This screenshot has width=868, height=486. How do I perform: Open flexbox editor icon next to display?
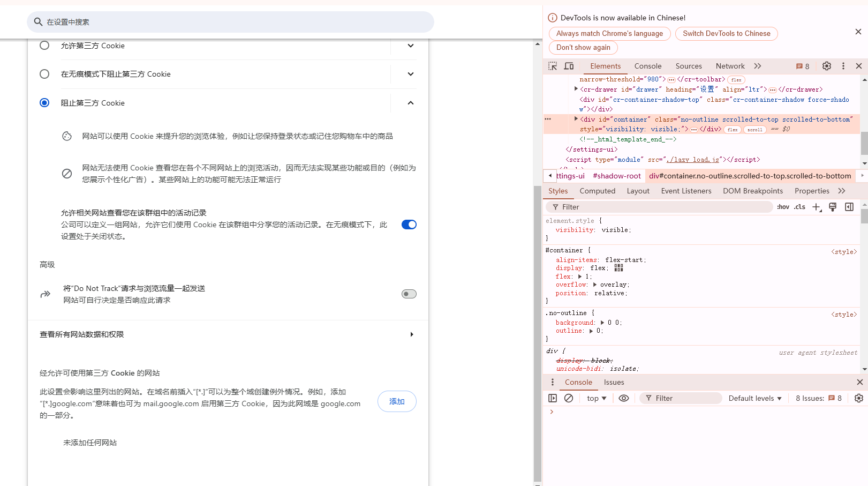[618, 268]
